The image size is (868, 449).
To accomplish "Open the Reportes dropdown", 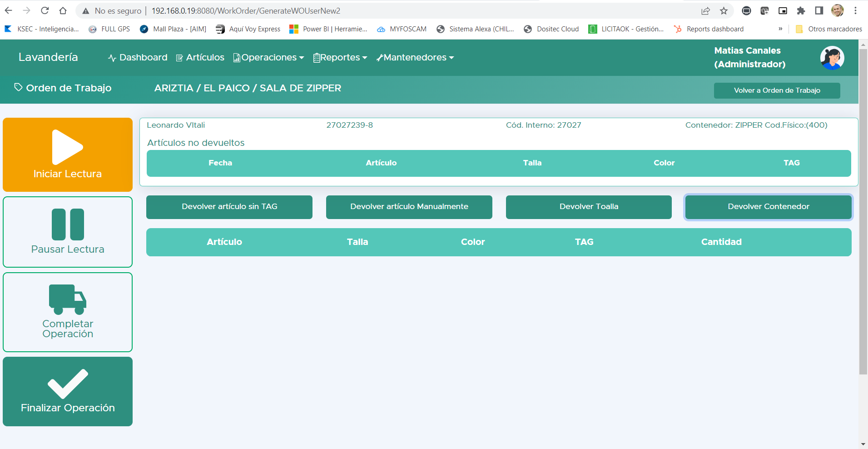I will tap(340, 57).
